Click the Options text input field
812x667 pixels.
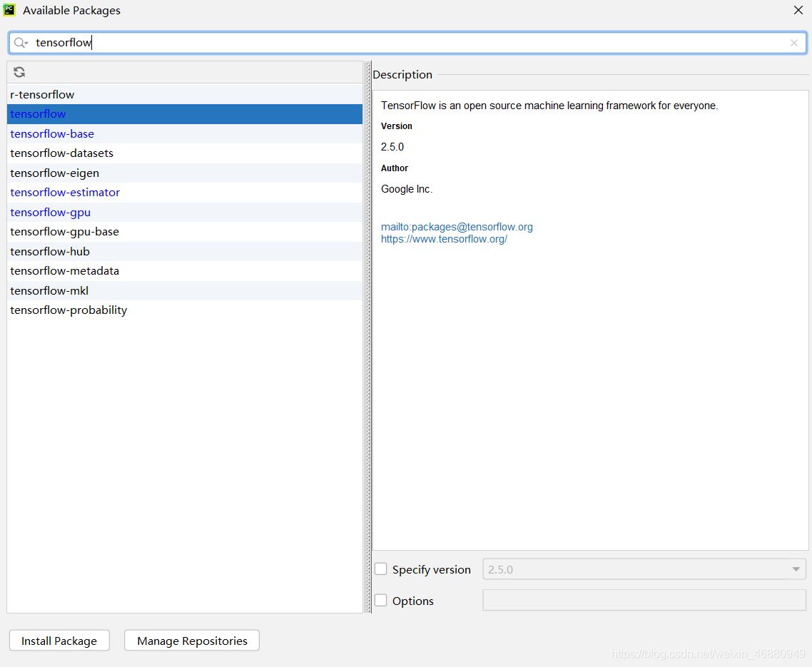(x=644, y=601)
